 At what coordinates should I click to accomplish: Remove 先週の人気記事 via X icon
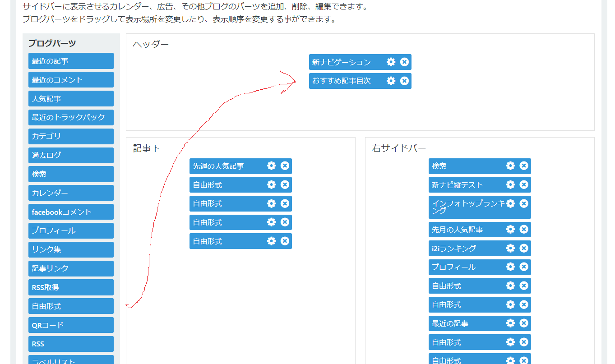click(285, 166)
